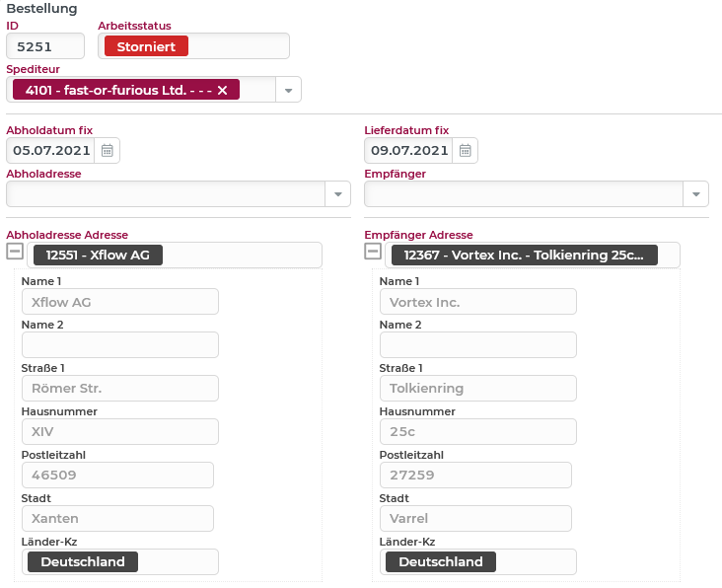Click the Name 1 field with Xflow AG
Image resolution: width=722 pixels, height=588 pixels.
tap(119, 302)
